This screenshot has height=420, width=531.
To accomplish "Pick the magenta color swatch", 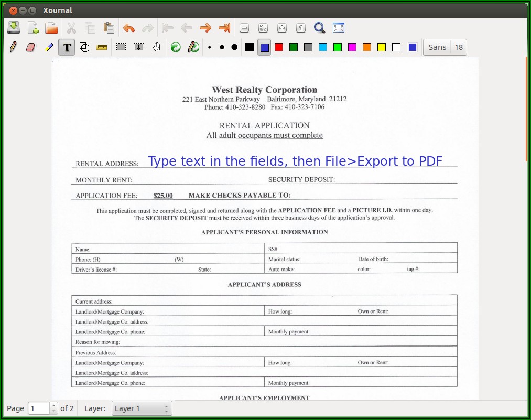I will coord(352,47).
